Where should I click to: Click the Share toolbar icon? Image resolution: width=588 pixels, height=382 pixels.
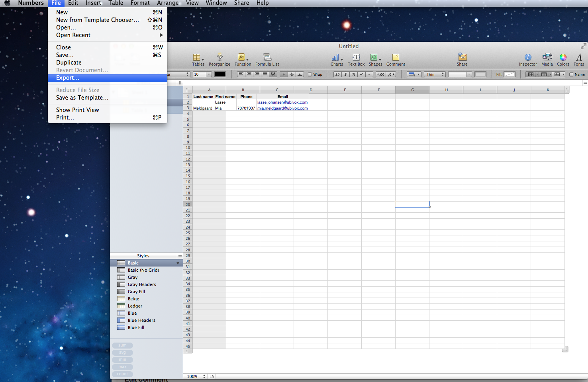(x=462, y=60)
